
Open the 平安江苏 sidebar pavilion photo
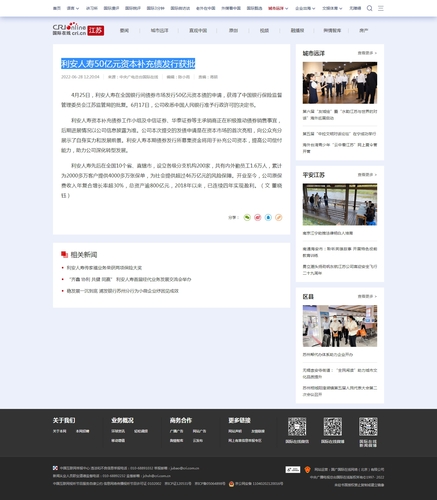point(340,204)
